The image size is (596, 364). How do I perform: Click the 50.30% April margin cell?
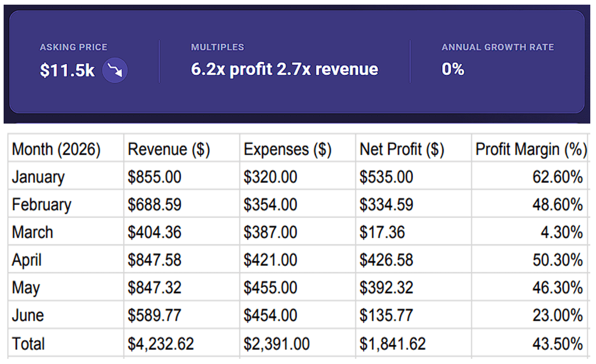(530, 260)
